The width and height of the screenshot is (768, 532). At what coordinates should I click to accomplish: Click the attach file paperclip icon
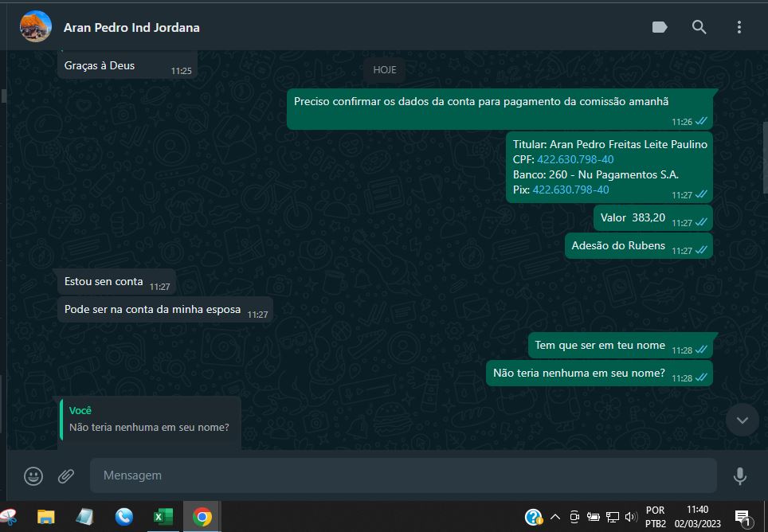66,476
